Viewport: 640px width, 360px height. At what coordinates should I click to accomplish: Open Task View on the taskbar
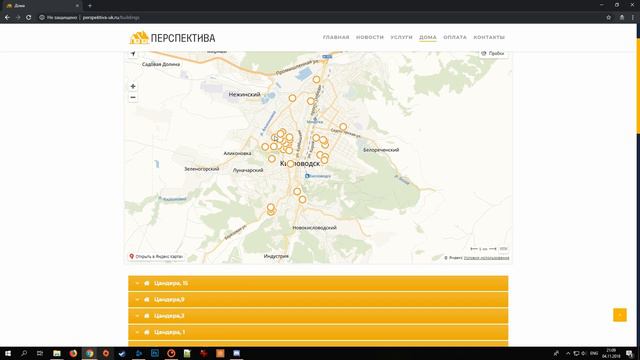(40, 353)
